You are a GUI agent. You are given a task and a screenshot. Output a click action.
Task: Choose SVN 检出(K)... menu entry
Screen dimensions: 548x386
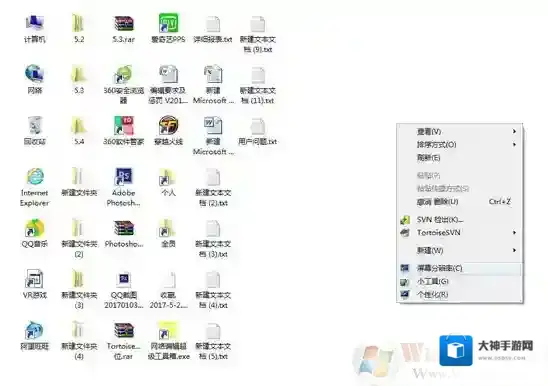coord(459,220)
